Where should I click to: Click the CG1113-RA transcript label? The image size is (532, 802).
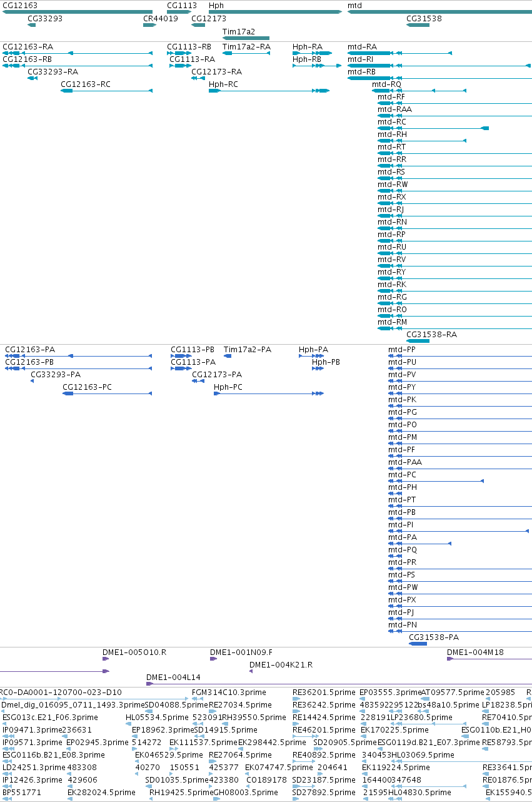(x=193, y=59)
